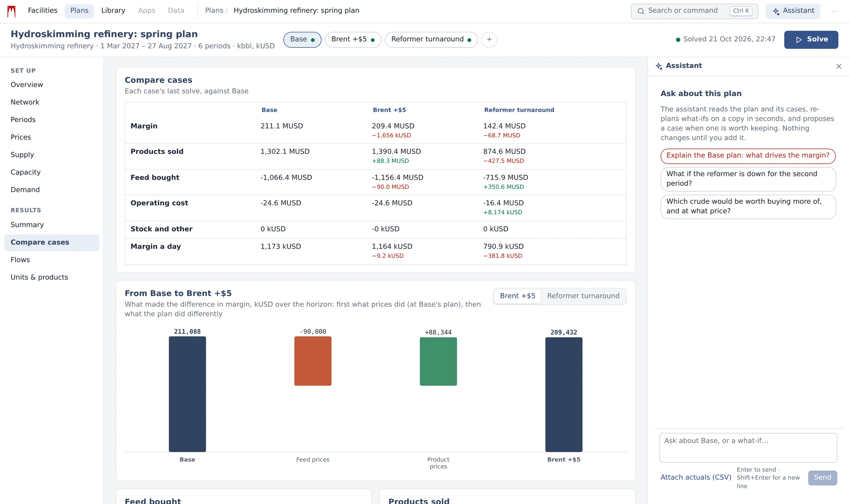Open Capacity in the sidebar
This screenshot has height=504, width=849.
[52, 172]
